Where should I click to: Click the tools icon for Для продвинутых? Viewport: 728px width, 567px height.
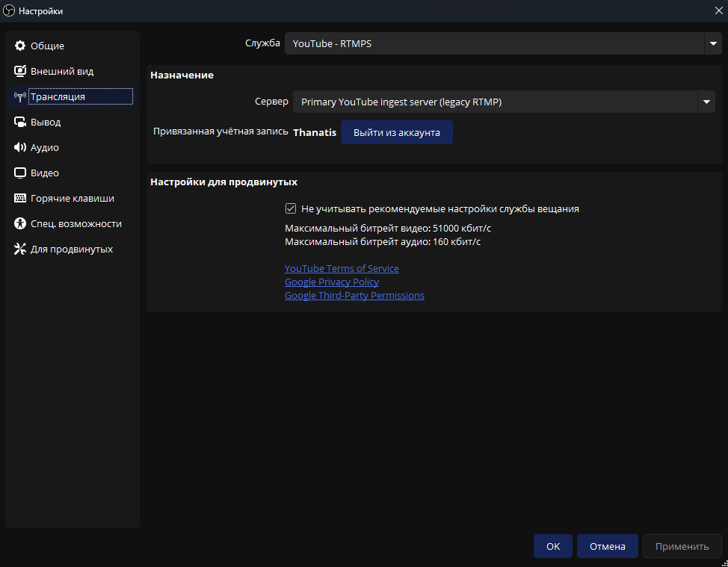pyautogui.click(x=20, y=250)
